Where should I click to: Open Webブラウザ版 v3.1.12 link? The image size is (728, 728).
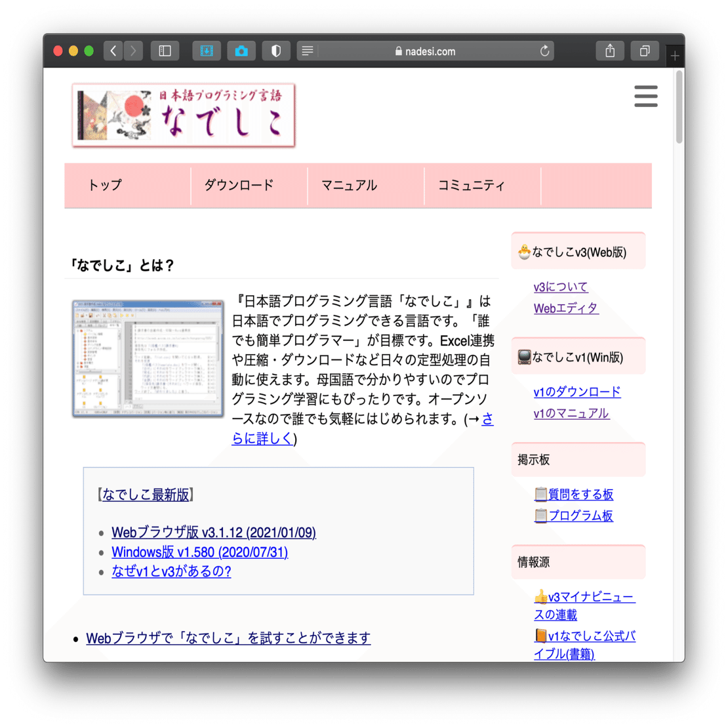point(214,532)
